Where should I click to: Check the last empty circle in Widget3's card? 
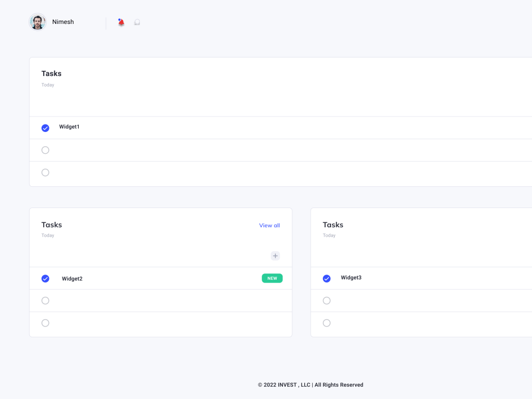tap(327, 323)
